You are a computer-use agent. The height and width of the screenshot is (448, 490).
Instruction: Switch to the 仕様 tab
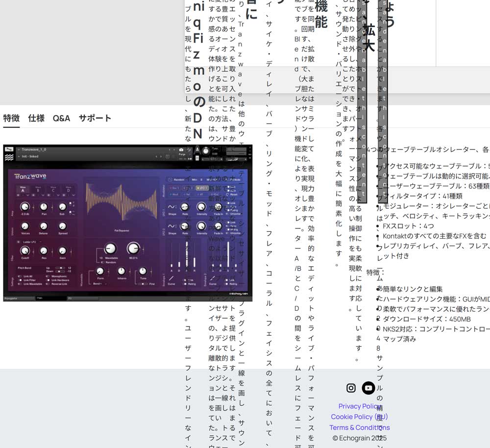tap(36, 118)
